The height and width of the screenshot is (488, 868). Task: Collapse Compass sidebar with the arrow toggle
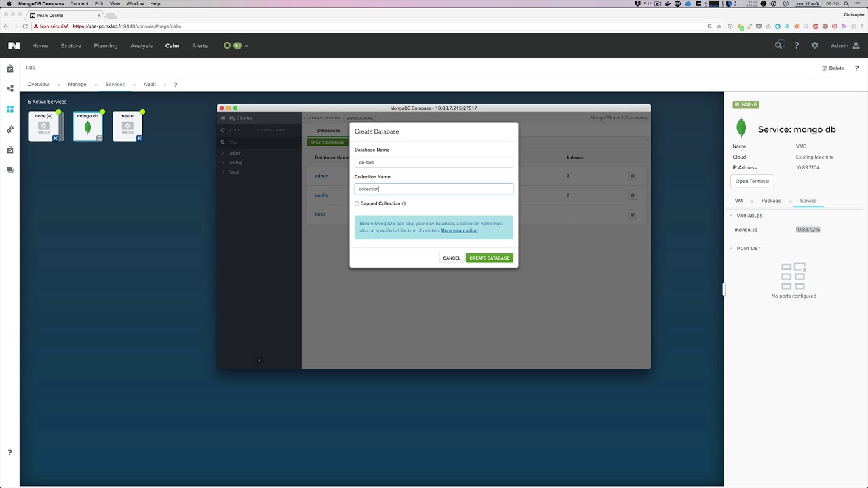[x=304, y=118]
